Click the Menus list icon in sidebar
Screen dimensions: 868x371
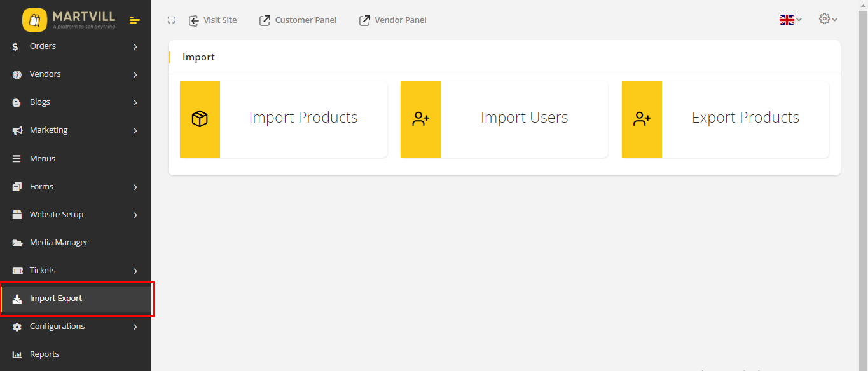coord(17,159)
